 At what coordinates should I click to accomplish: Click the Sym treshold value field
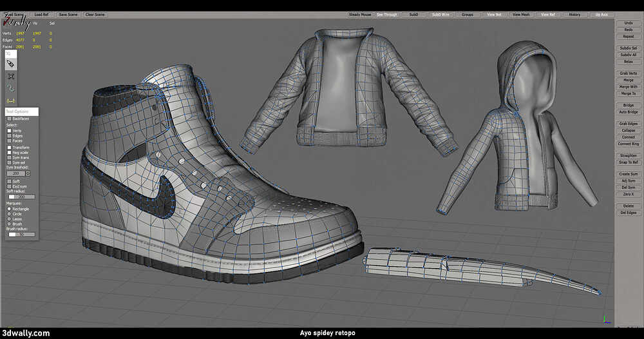(16, 173)
